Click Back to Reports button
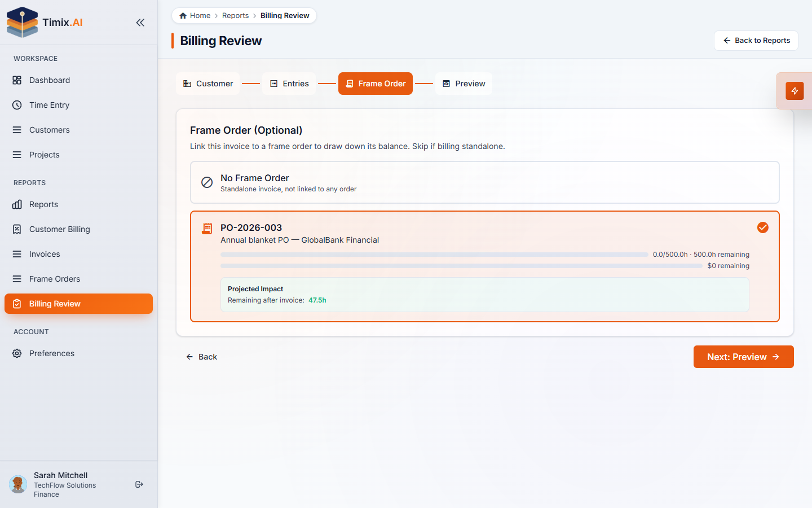Viewport: 812px width, 508px height. click(756, 41)
